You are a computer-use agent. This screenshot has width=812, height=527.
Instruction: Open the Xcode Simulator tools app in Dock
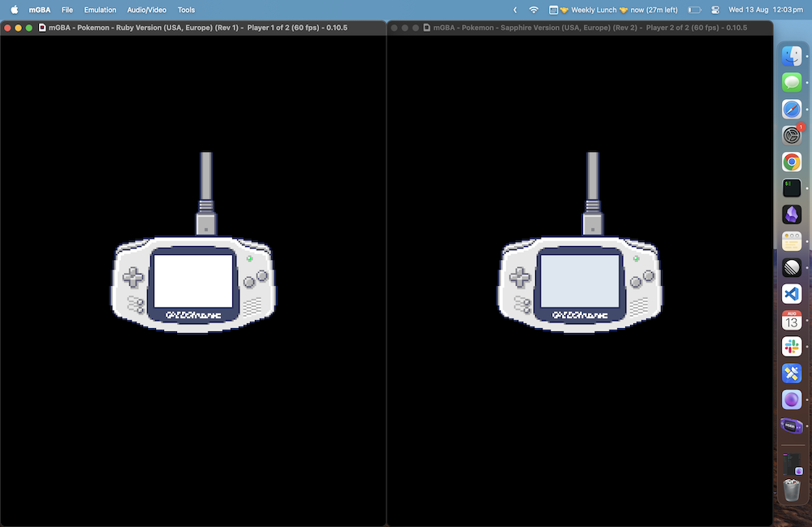(791, 374)
